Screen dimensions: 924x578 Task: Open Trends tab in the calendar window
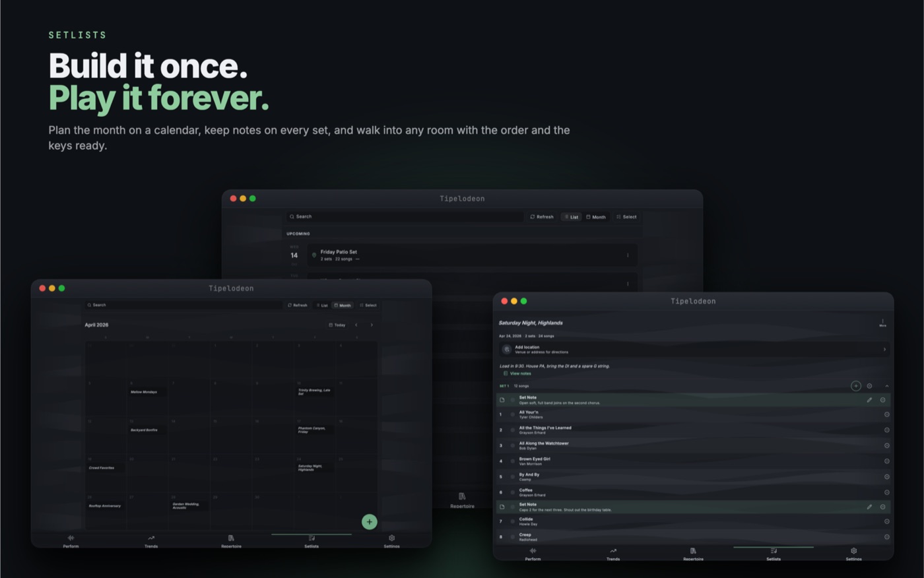(151, 541)
